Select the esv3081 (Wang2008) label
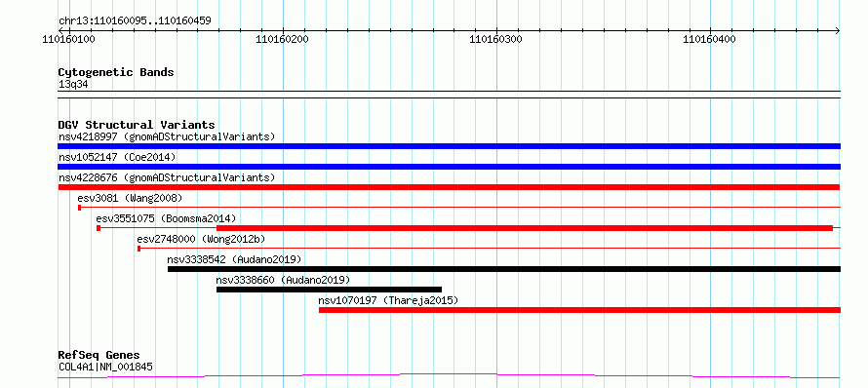The width and height of the screenshot is (868, 388). [130, 198]
